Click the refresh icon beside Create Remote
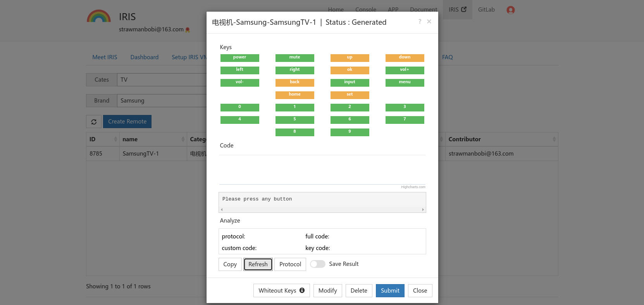Image resolution: width=644 pixels, height=305 pixels. [94, 122]
